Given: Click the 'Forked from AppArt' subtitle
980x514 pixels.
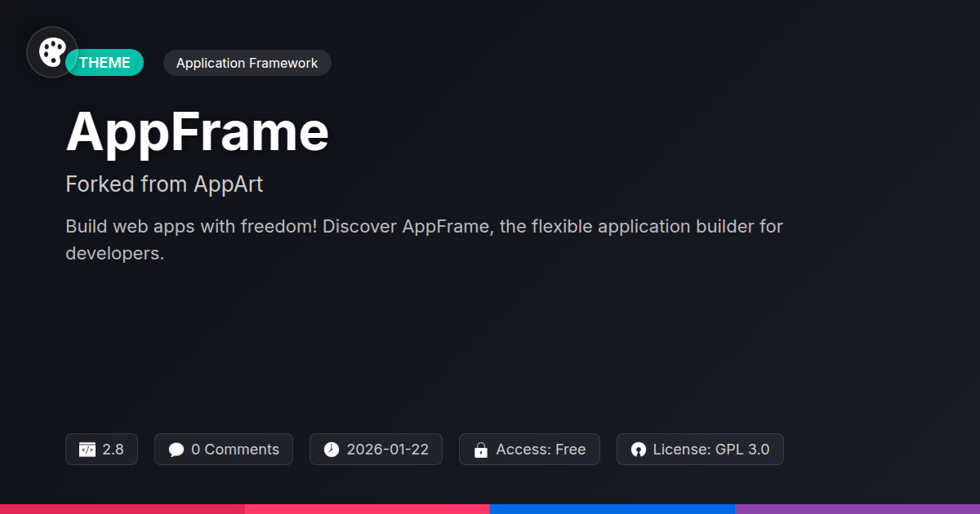Looking at the screenshot, I should [164, 184].
